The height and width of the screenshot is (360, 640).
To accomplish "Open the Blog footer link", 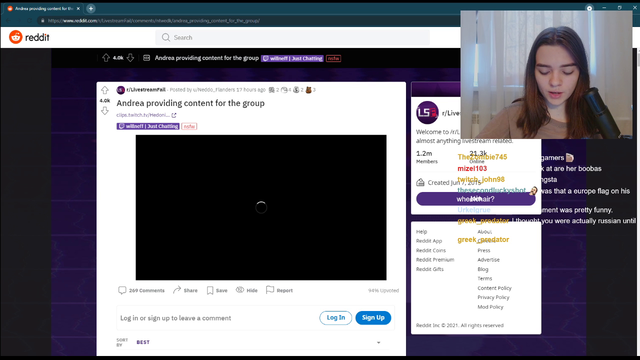I will [482, 269].
